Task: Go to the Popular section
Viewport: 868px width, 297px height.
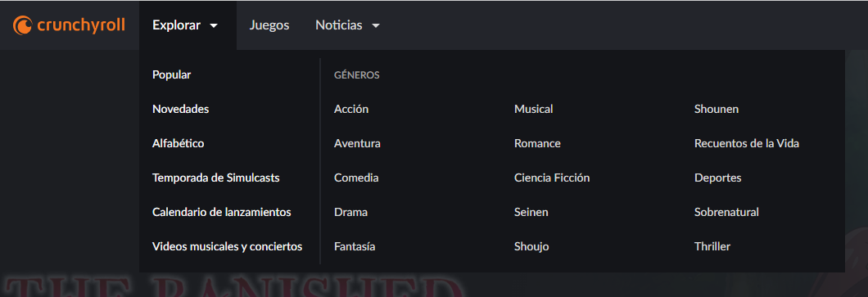Action: [x=172, y=74]
